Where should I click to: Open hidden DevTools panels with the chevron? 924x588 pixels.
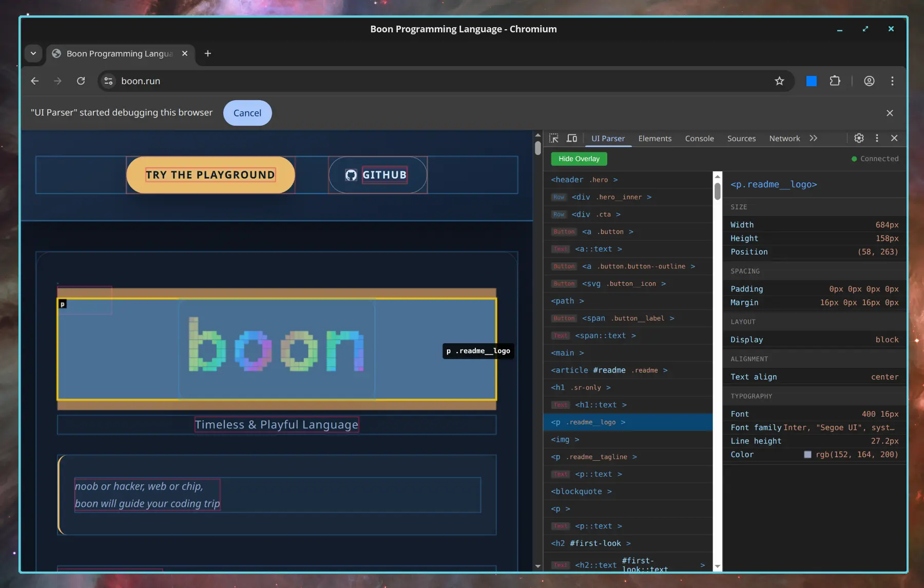tap(814, 138)
